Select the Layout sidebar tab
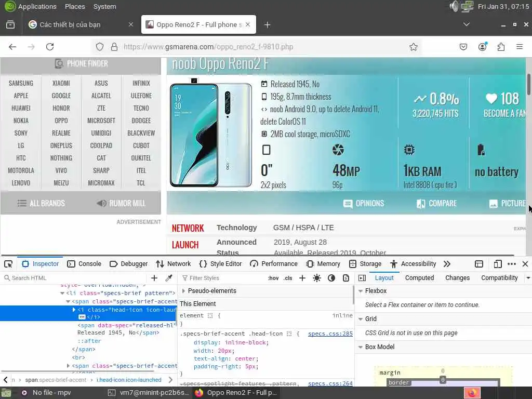Viewport: 532px width, 399px height. [384, 278]
